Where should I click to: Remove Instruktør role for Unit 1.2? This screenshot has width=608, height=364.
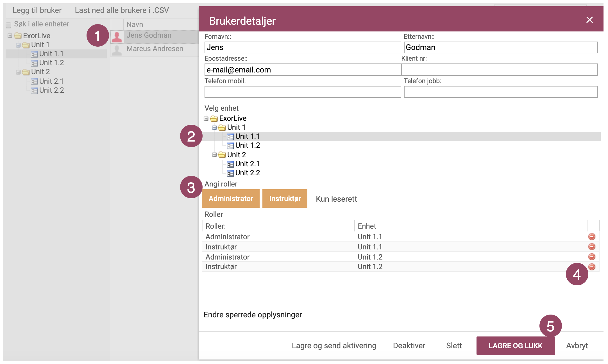pos(592,267)
